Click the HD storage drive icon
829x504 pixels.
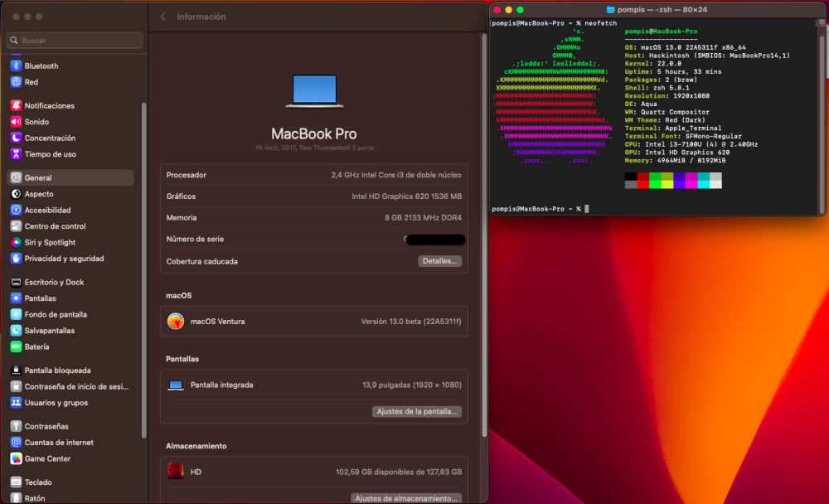(176, 471)
